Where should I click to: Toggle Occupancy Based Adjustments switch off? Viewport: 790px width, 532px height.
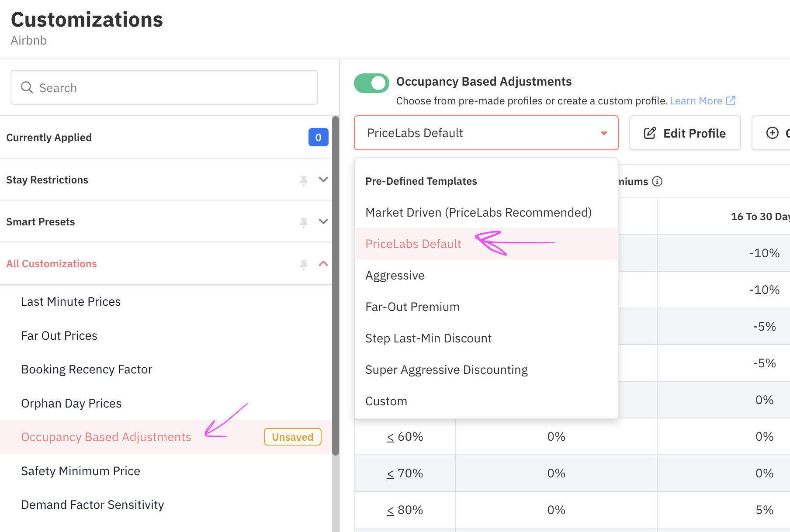[x=371, y=83]
